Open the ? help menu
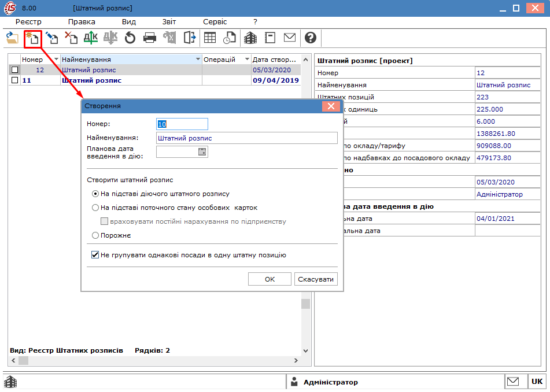 click(x=256, y=22)
